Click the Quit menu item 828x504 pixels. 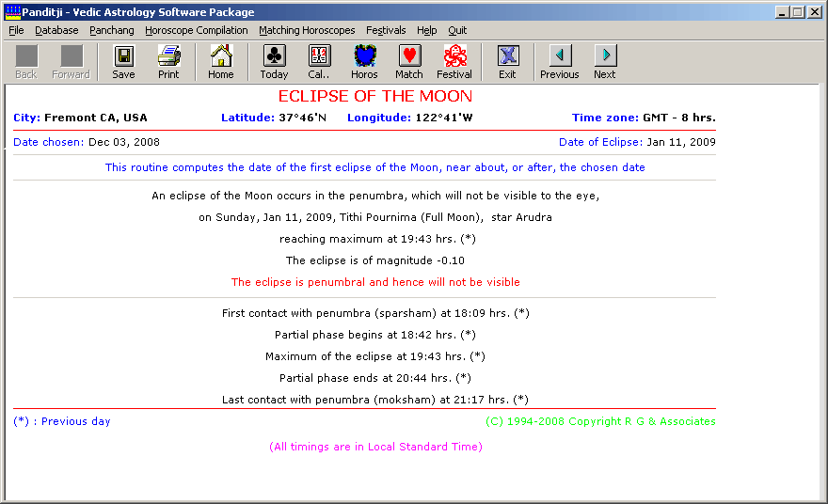457,31
